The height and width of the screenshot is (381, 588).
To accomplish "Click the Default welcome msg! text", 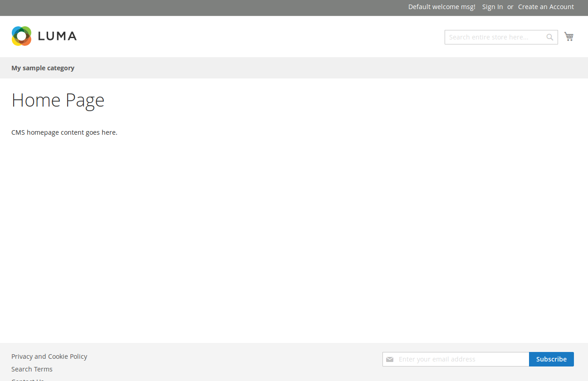I will 441,7.
